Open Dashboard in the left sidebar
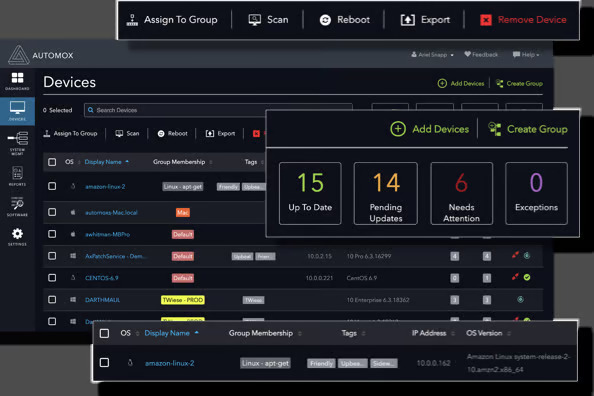 pos(17,81)
